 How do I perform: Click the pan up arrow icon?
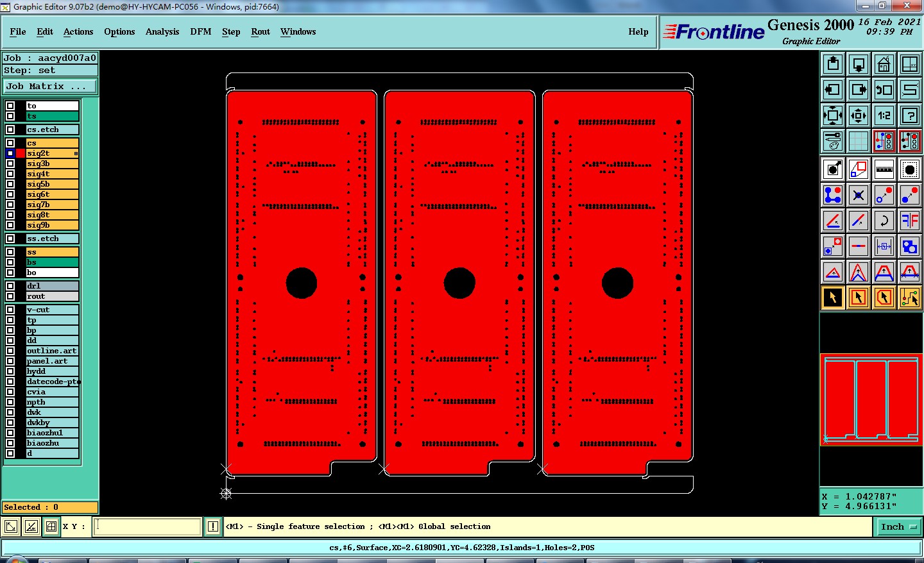(x=833, y=64)
